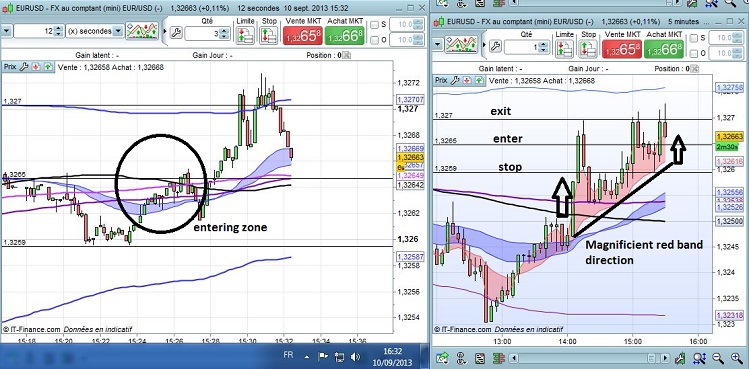The height and width of the screenshot is (369, 749).
Task: Click volume speaker tray icon
Action: [355, 357]
